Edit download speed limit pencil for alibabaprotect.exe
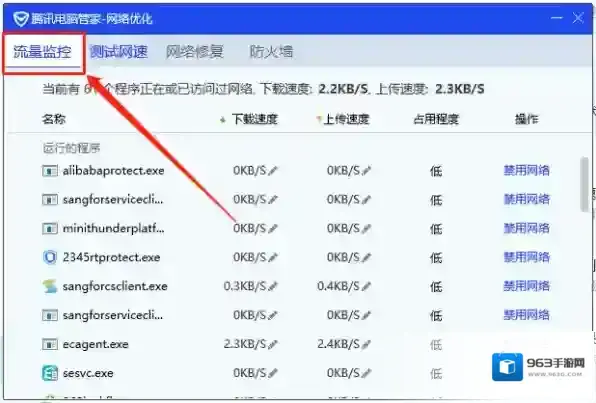The width and height of the screenshot is (596, 403). 273,171
